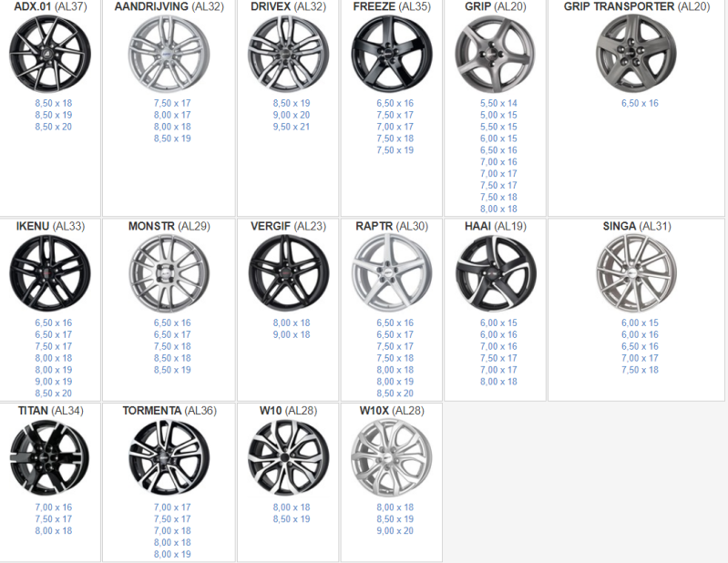
Task: Select FREEZE size 6,50 x 16
Action: (x=395, y=103)
